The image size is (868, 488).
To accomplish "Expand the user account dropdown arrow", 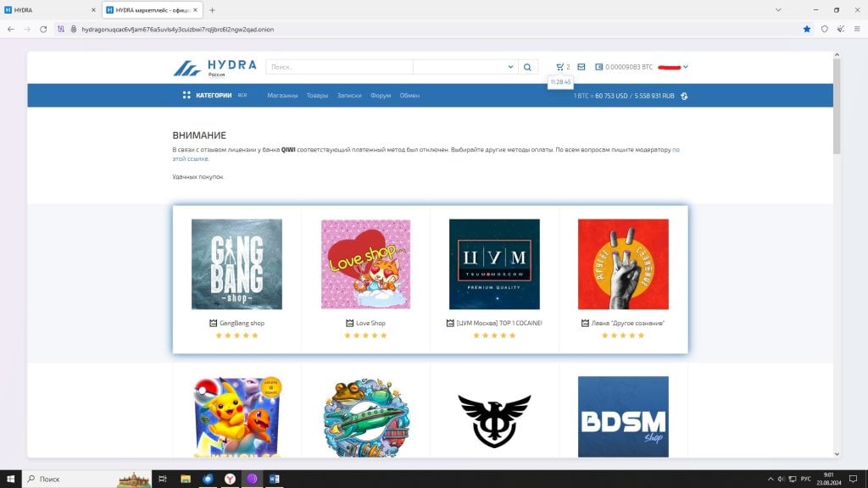I will [685, 67].
